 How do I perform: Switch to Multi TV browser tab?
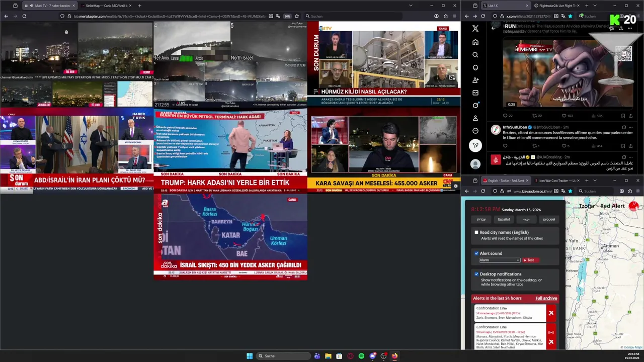point(49,6)
